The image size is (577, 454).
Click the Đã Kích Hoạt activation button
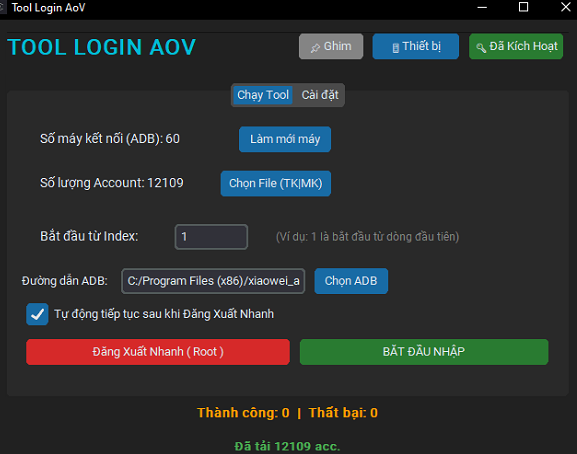516,46
